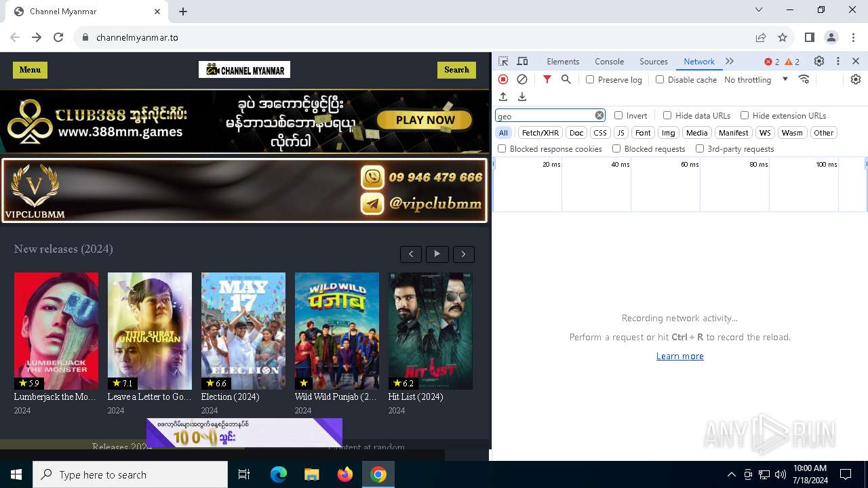Image resolution: width=868 pixels, height=488 pixels.
Task: Enable Disable cache checkbox
Action: click(660, 79)
